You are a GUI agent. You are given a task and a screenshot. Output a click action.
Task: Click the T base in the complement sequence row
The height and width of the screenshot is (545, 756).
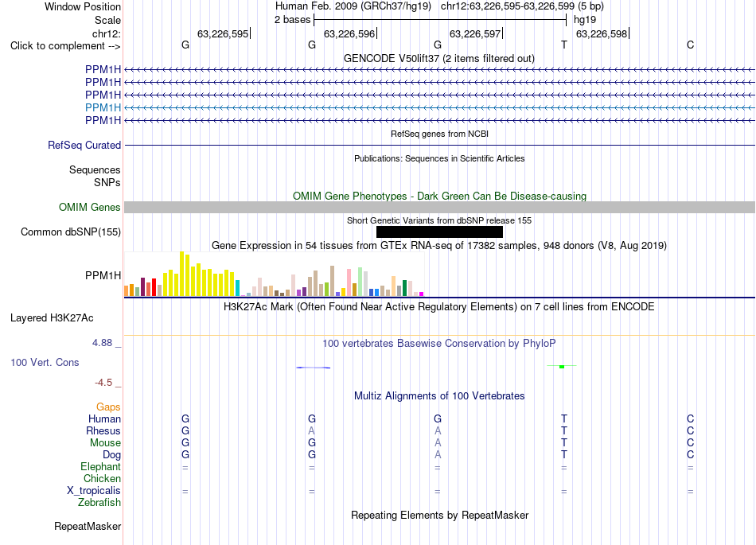click(x=564, y=45)
